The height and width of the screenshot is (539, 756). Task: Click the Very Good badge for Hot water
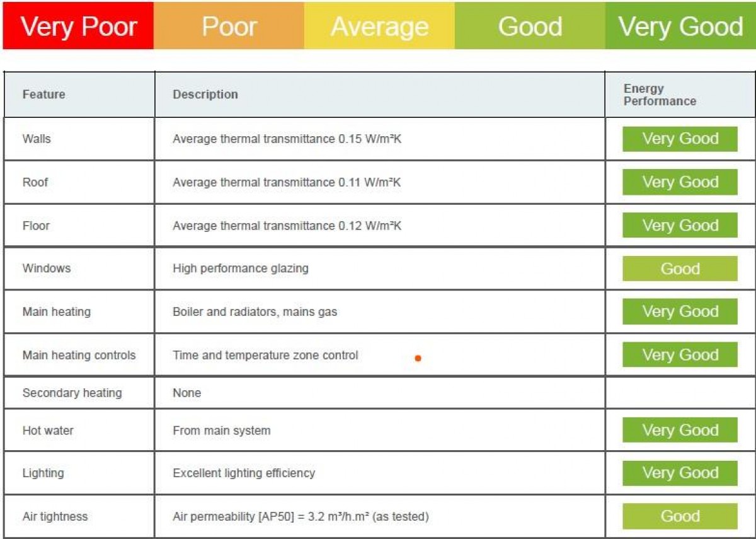680,430
